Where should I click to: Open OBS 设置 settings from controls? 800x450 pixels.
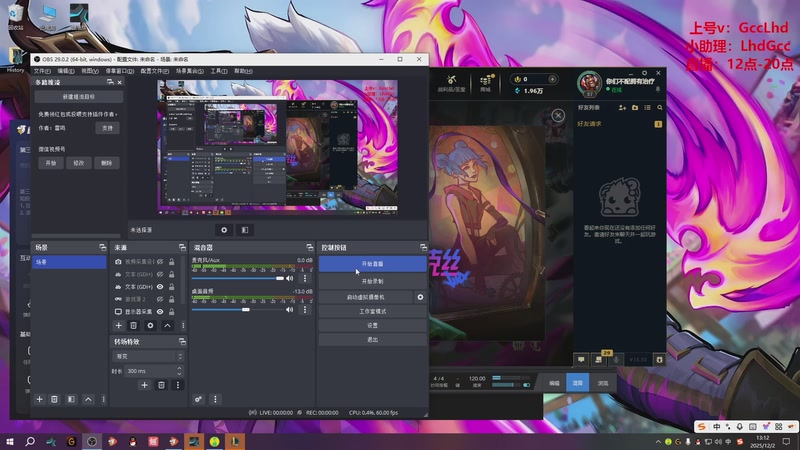372,326
